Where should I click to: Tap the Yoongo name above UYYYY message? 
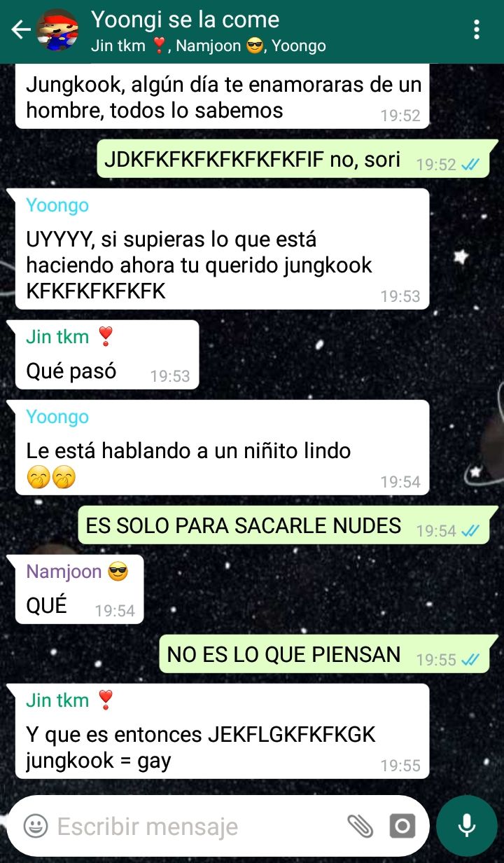click(57, 205)
